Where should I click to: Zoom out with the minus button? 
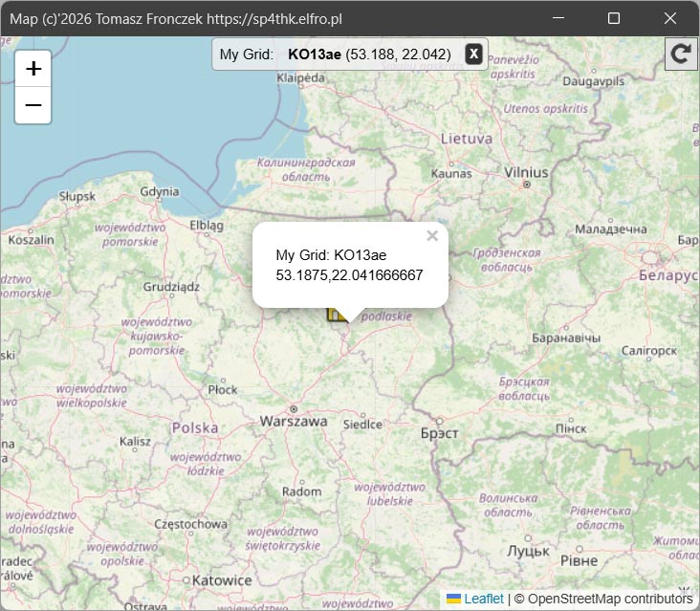point(33,105)
